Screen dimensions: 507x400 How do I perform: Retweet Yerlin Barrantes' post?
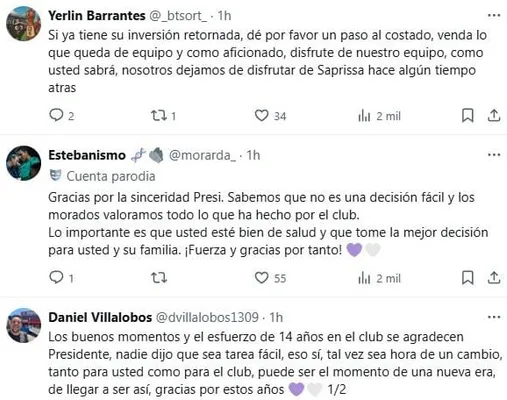point(158,116)
